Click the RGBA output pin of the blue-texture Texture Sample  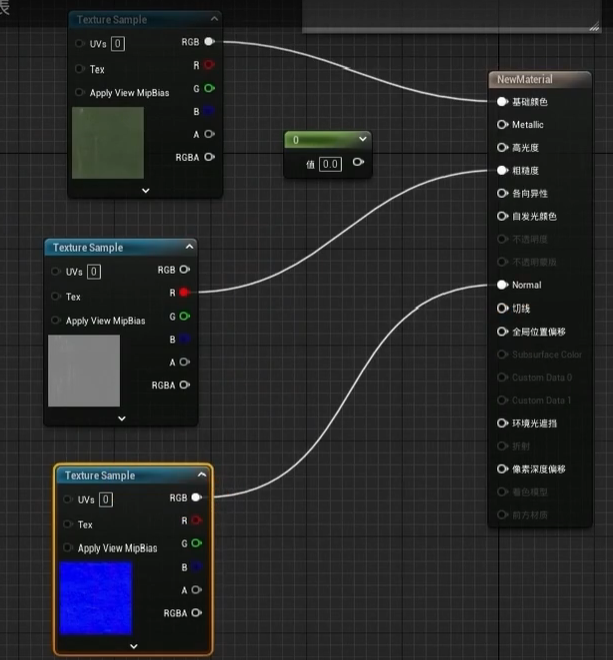tap(197, 612)
